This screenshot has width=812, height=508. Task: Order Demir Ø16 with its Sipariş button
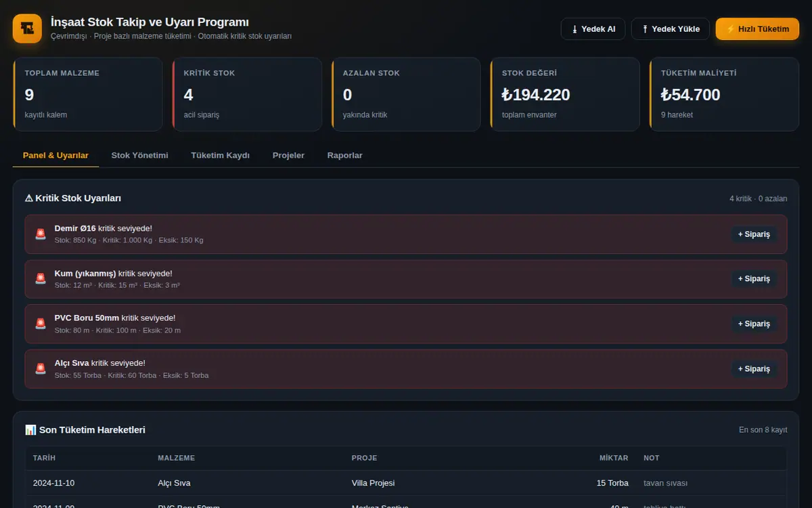click(x=754, y=234)
